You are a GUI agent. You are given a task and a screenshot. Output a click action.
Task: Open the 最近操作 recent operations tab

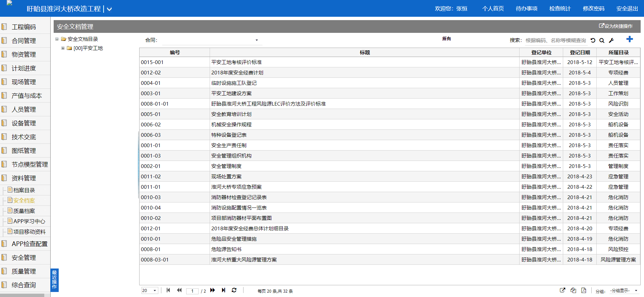[54, 280]
